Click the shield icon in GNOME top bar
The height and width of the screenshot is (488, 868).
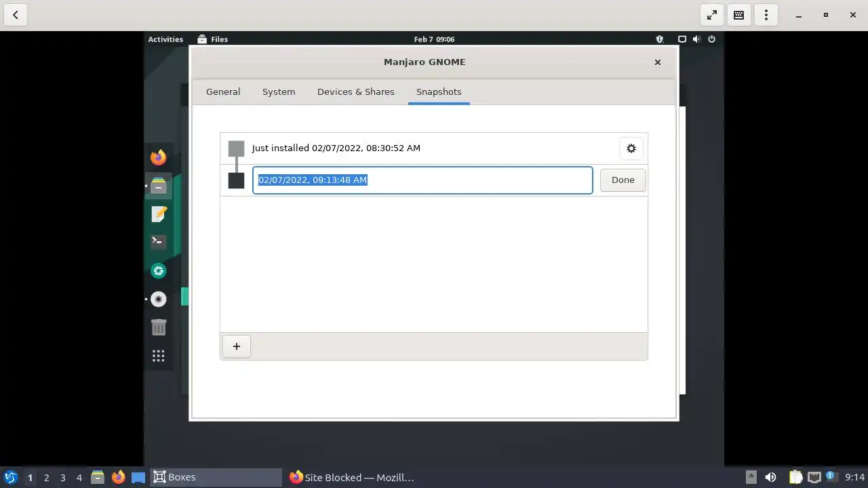click(660, 39)
